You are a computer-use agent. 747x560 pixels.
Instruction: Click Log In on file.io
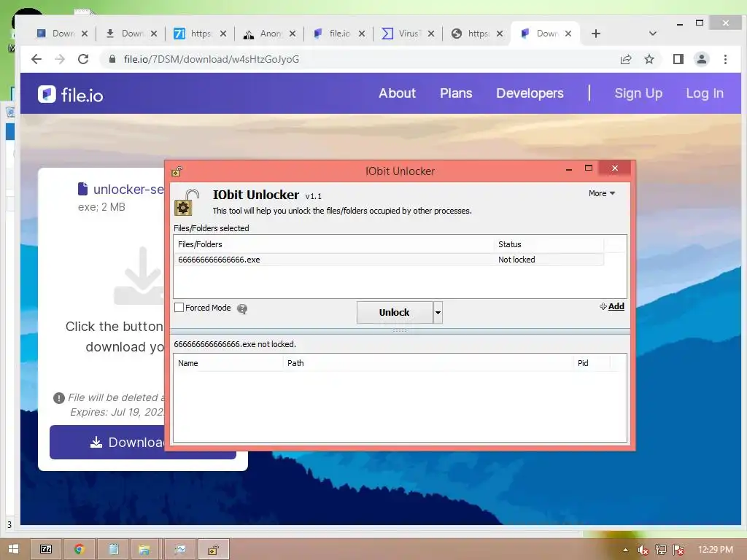coord(705,93)
